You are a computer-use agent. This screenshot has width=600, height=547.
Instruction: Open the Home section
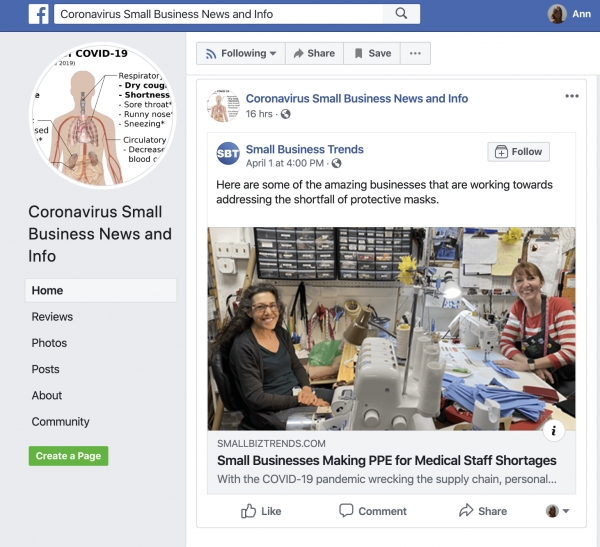(x=101, y=291)
